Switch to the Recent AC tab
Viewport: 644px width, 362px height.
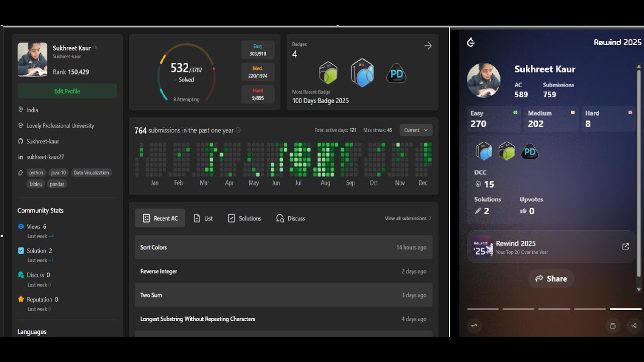(160, 218)
